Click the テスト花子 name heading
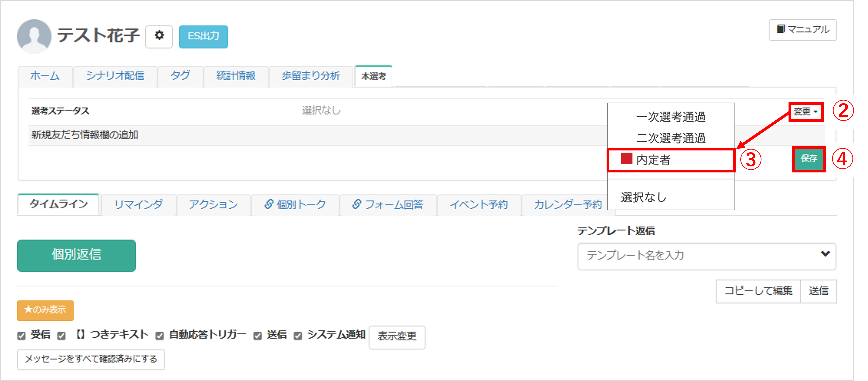 pos(98,36)
